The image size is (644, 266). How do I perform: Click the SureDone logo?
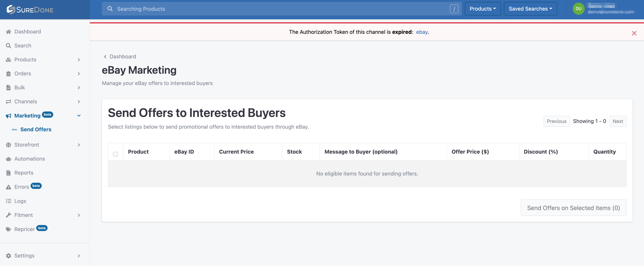pos(30,9)
